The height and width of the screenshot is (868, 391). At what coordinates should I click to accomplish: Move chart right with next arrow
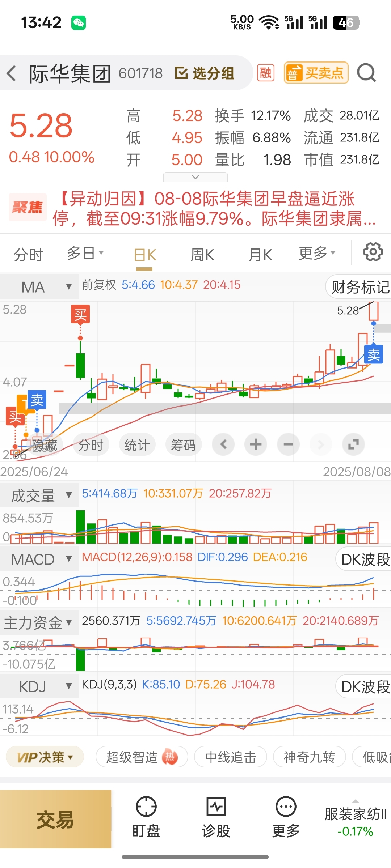(x=321, y=444)
